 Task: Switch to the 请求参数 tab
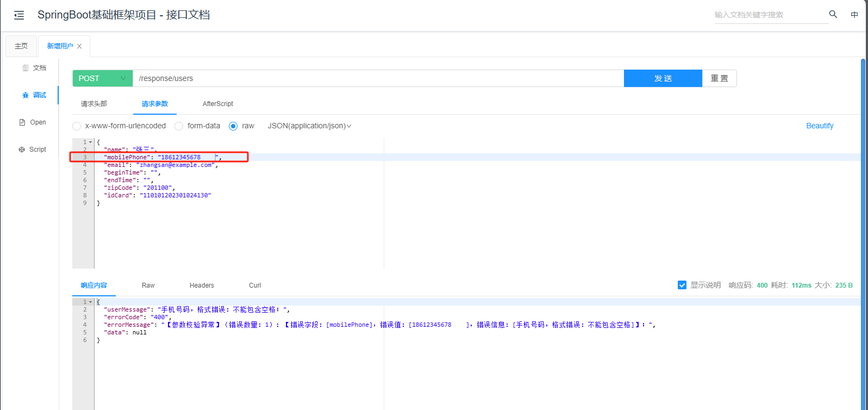pos(155,104)
